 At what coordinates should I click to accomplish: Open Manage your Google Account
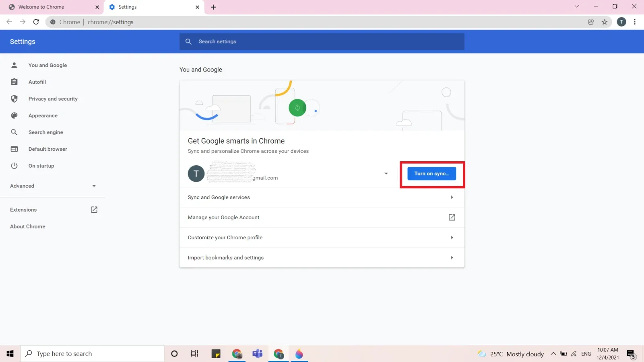pos(322,218)
